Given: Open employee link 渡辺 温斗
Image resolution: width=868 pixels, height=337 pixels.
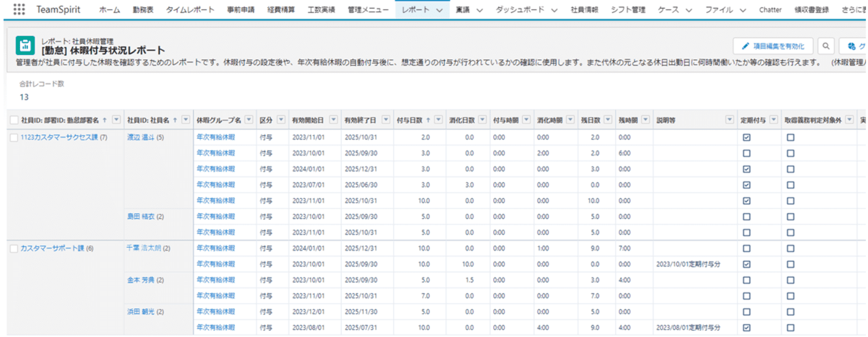Looking at the screenshot, I should coord(141,137).
